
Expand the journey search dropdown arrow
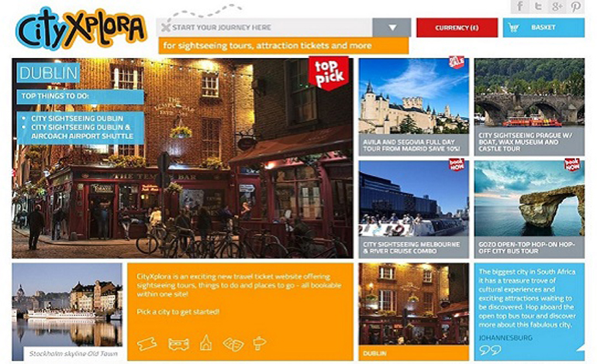(392, 27)
